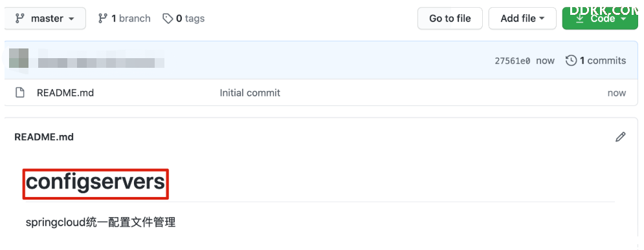Click the README.md header title
Screen dimensions: 644x250
pyautogui.click(x=44, y=137)
